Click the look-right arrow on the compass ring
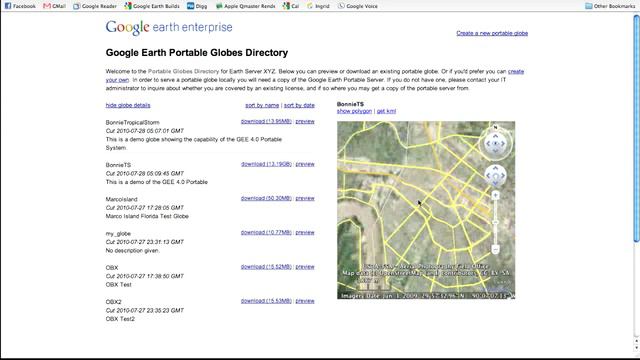This screenshot has width=640, height=360. pos(503,144)
